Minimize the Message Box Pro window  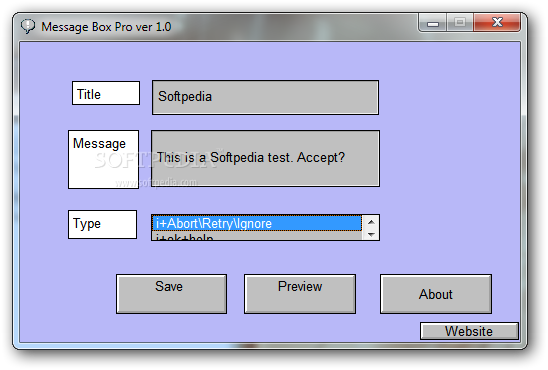[433, 23]
